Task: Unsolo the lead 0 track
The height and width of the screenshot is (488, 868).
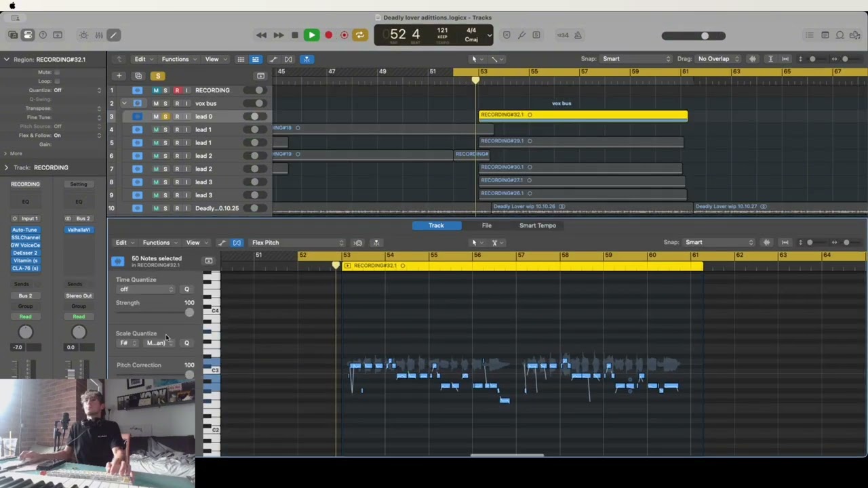Action: [165, 117]
